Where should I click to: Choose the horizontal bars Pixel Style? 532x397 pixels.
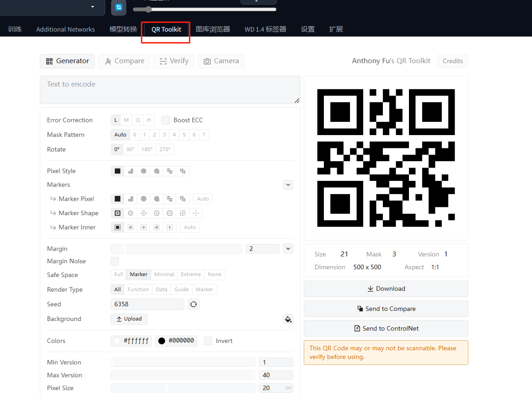(170, 171)
